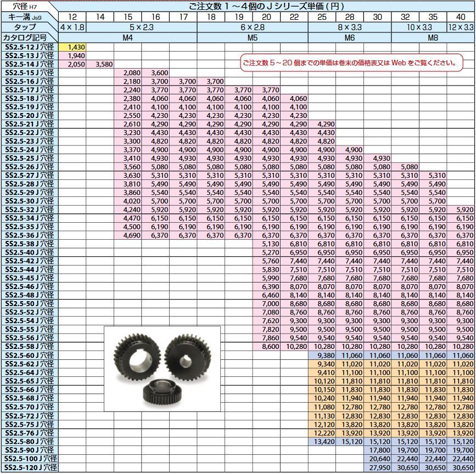The height and width of the screenshot is (474, 476).
Task: Click price '4,020' in row SS2.5-30 J
Action: pyautogui.click(x=128, y=201)
